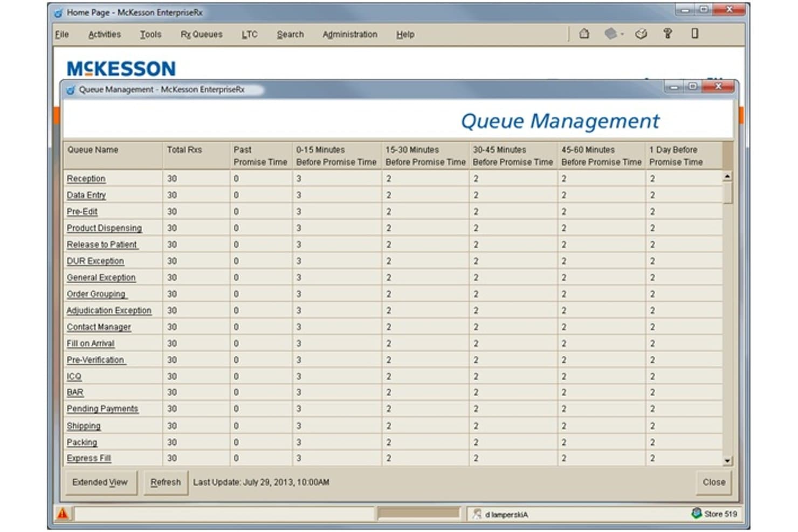The height and width of the screenshot is (532, 798).
Task: Open the Contact Manager queue link
Action: pyautogui.click(x=99, y=327)
